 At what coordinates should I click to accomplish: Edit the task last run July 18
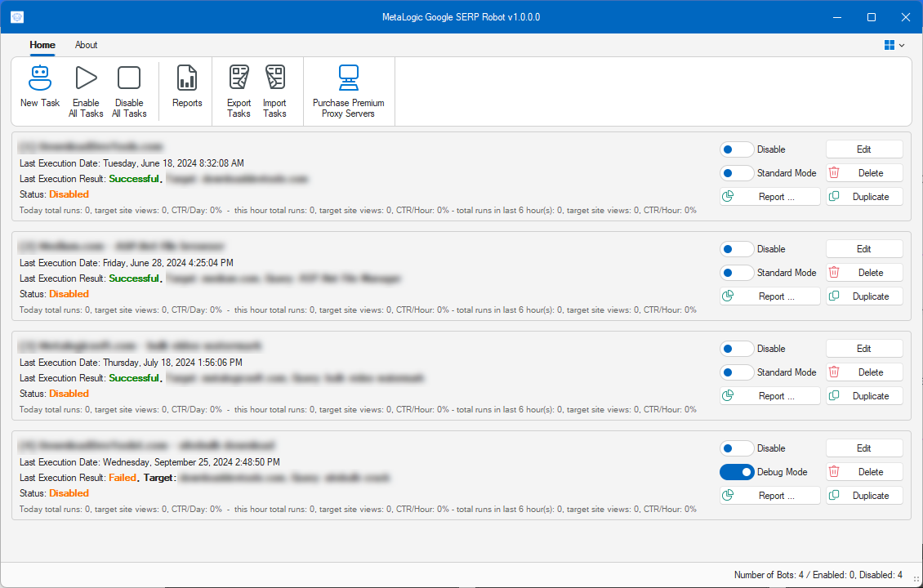click(x=864, y=349)
